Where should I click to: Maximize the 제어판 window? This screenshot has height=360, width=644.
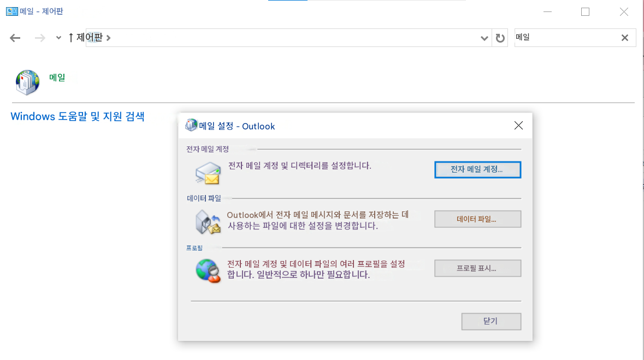(585, 11)
